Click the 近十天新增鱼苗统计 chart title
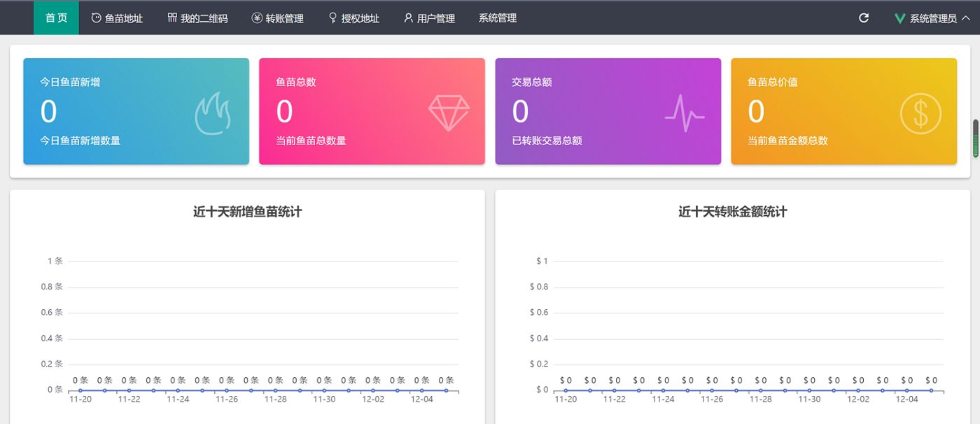980x424 pixels. [x=247, y=212]
